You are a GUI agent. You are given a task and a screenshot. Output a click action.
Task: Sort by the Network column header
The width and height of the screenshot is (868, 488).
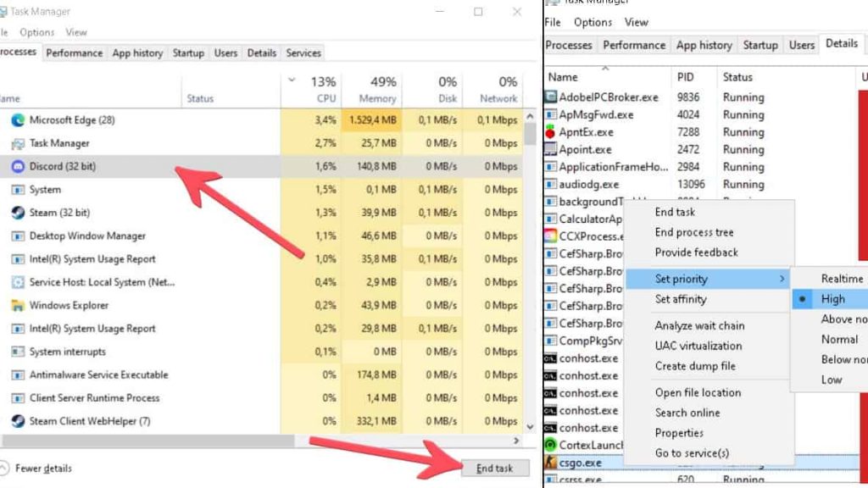pos(492,90)
